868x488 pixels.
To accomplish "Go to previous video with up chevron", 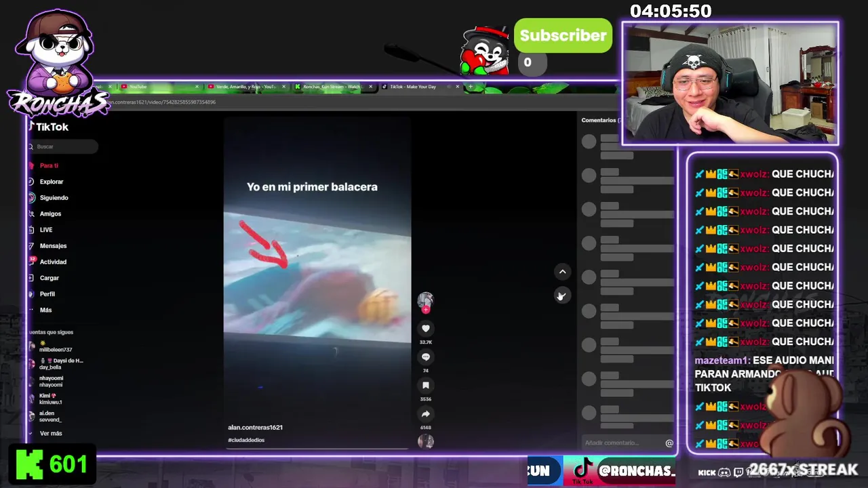I will click(x=562, y=272).
